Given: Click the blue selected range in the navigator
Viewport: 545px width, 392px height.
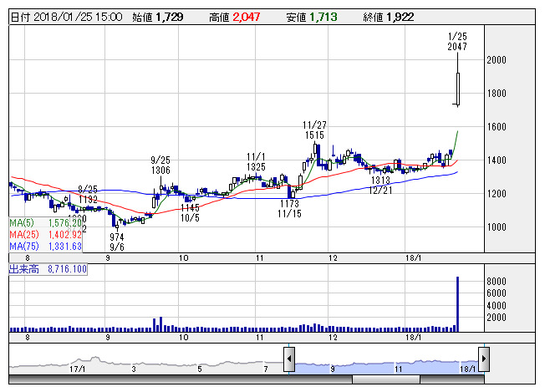Looking at the screenshot, I should point(385,364).
